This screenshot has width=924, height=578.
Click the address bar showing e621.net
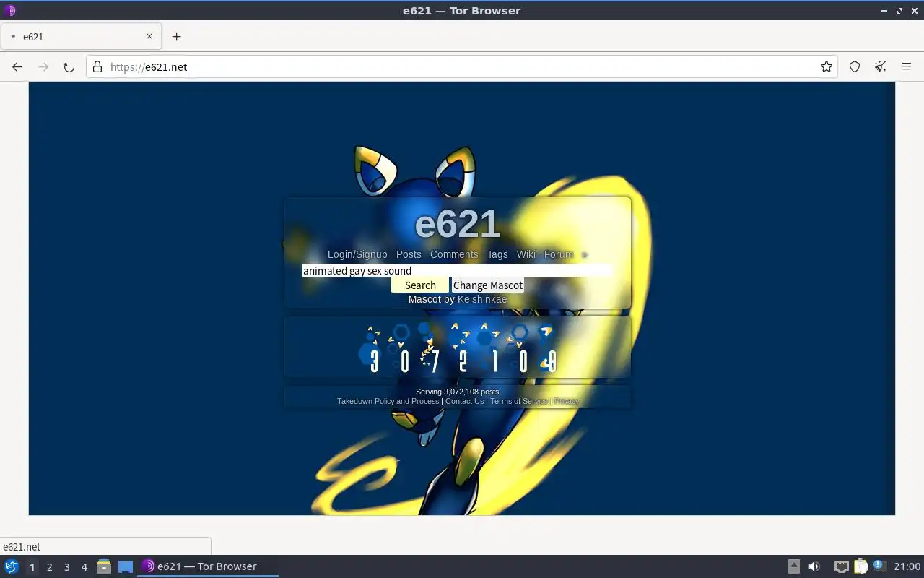(x=462, y=66)
